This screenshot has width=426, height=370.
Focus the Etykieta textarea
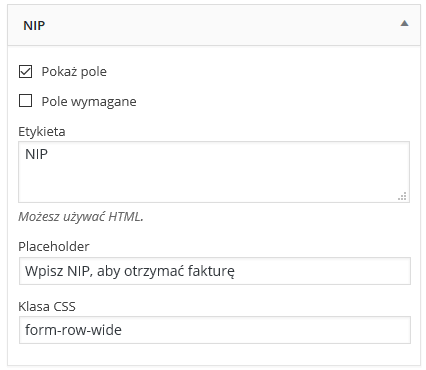point(214,172)
